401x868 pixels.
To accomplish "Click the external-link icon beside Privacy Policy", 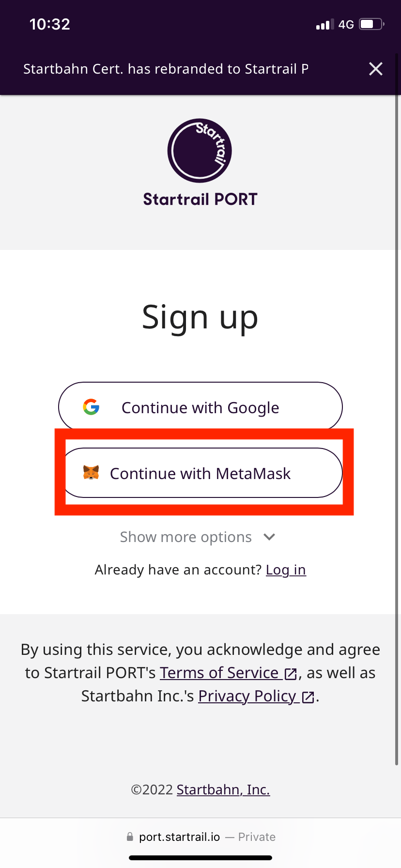I will (x=308, y=697).
